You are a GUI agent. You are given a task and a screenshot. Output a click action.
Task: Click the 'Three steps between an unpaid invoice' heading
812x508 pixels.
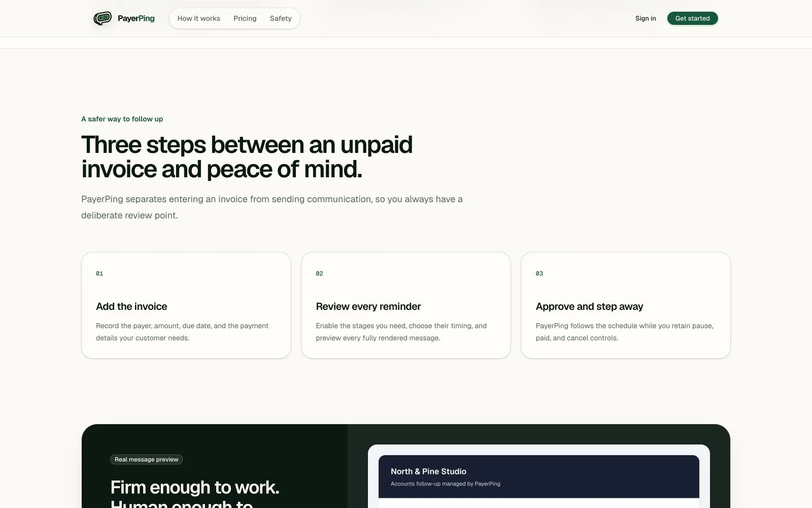coord(247,157)
